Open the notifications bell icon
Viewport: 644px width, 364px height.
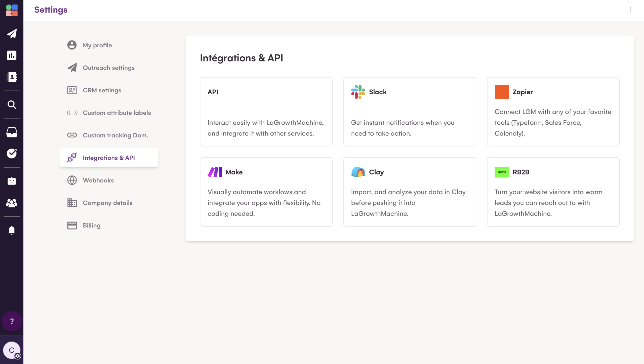point(12,230)
